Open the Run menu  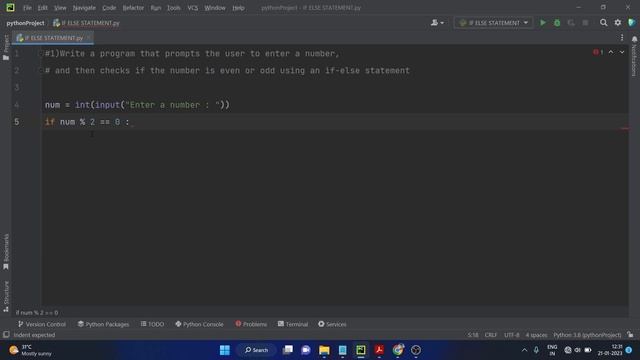pos(156,8)
